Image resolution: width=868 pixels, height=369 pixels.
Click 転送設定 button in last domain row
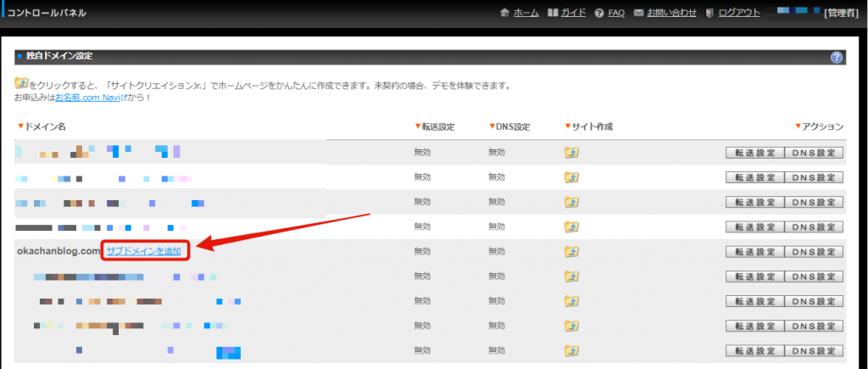[x=754, y=350]
